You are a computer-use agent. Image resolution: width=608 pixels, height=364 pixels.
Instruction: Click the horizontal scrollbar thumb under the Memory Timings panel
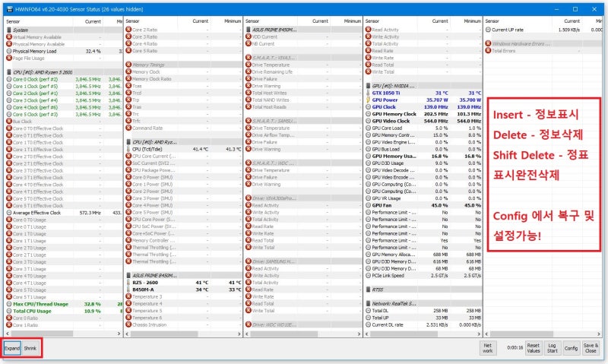pos(164,334)
